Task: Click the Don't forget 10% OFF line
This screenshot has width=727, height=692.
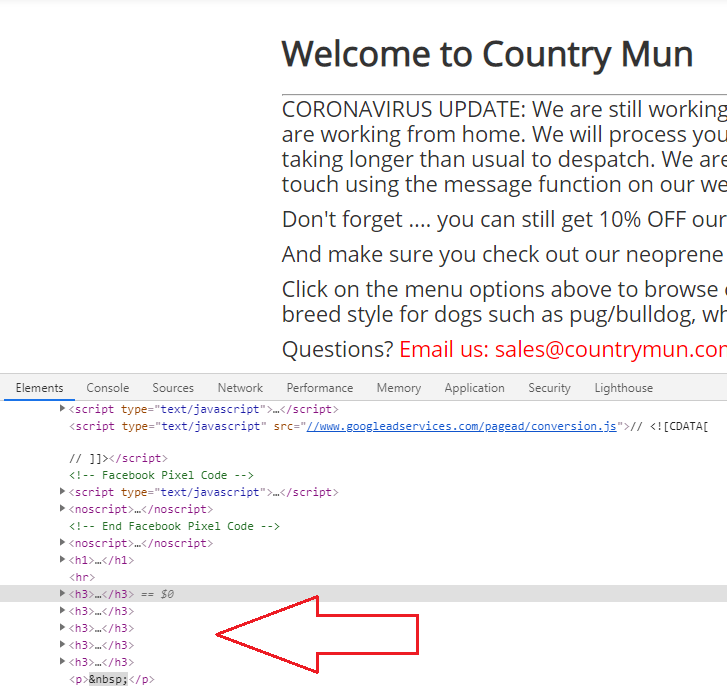Action: tap(504, 219)
